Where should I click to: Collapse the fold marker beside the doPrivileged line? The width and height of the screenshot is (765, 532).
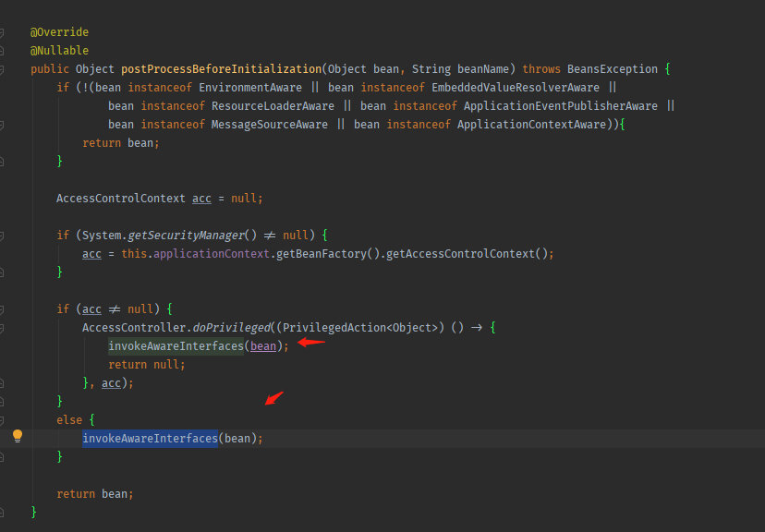(x=2, y=328)
